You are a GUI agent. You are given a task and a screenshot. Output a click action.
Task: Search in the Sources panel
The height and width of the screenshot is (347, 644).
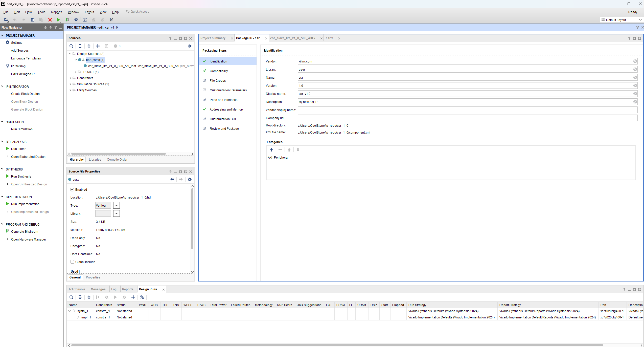(x=71, y=46)
